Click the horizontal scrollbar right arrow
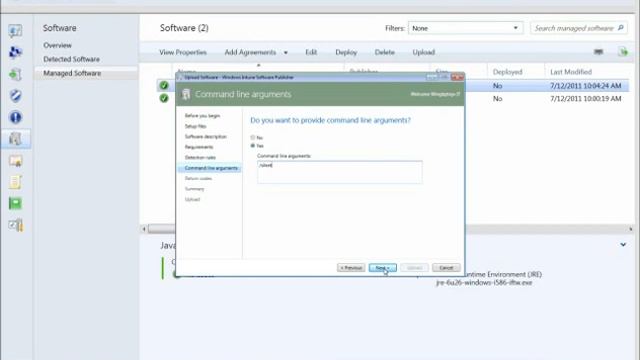Viewport: 640px width, 360px height. pos(631,229)
